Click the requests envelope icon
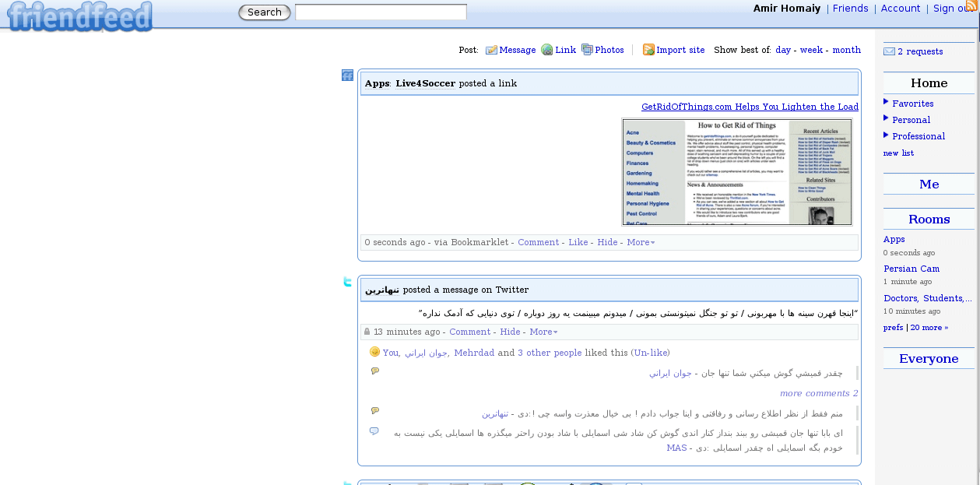The height and width of the screenshot is (485, 980). [889, 51]
